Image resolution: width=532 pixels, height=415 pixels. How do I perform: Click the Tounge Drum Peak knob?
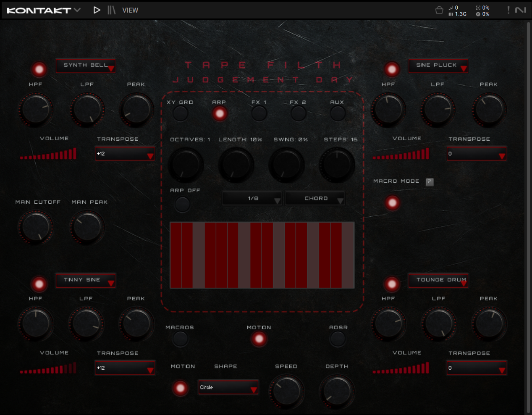pyautogui.click(x=490, y=324)
